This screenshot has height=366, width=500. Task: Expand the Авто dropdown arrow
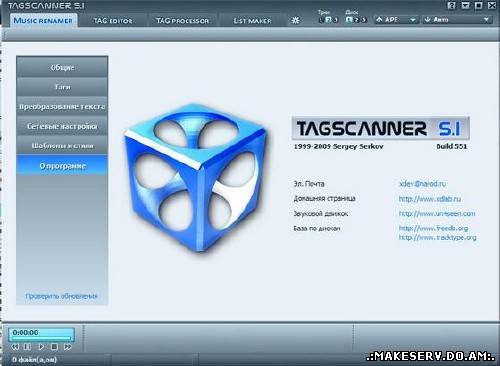pyautogui.click(x=486, y=20)
